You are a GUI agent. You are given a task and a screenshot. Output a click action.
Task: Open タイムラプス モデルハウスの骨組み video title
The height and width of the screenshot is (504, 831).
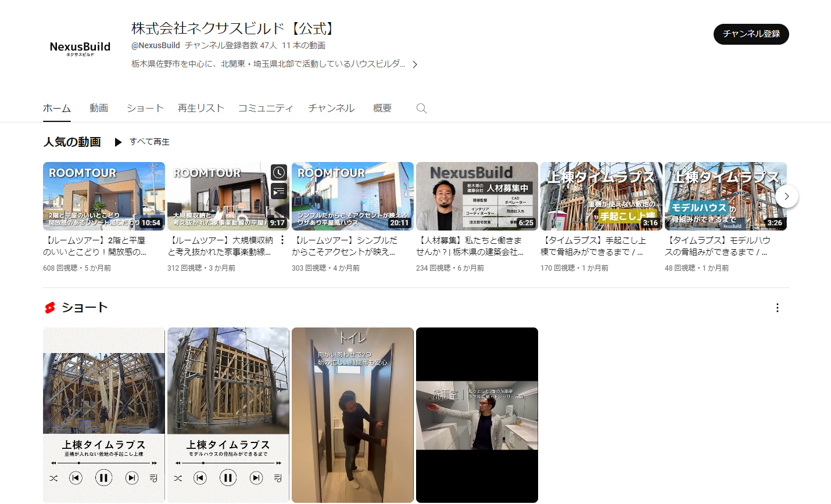click(x=718, y=246)
